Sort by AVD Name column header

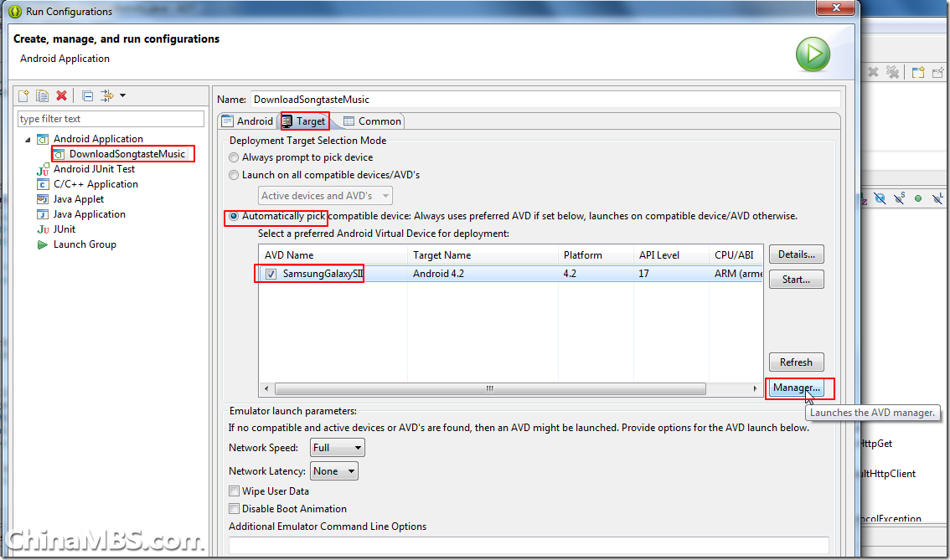point(333,254)
